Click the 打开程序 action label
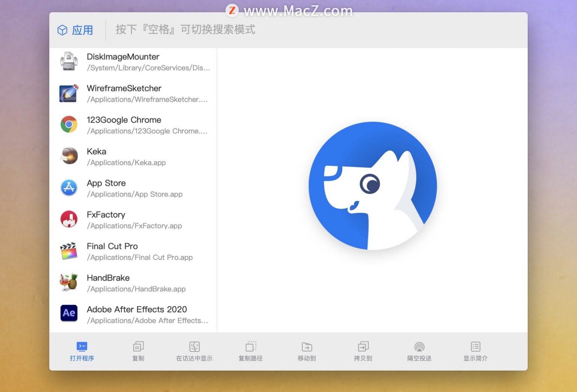 [82, 358]
